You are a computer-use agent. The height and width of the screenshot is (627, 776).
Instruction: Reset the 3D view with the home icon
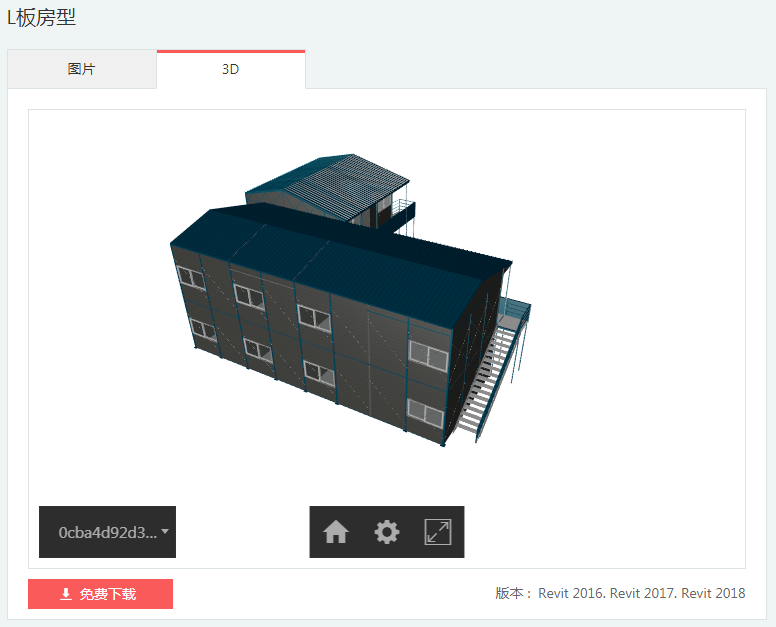(x=336, y=532)
